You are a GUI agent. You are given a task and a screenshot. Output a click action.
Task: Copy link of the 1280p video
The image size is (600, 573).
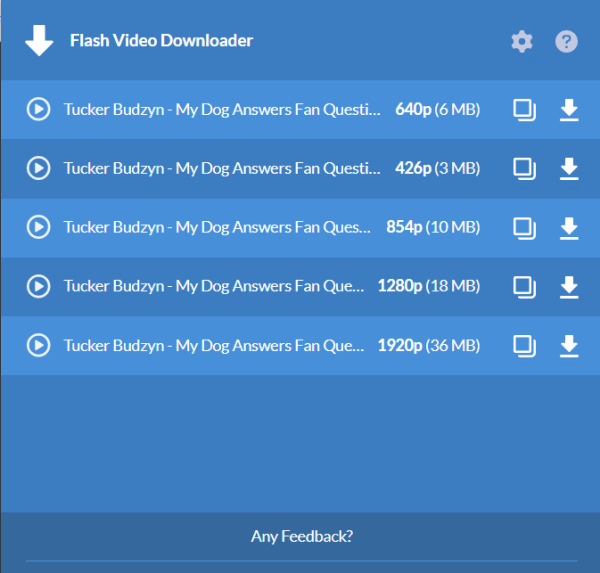524,287
